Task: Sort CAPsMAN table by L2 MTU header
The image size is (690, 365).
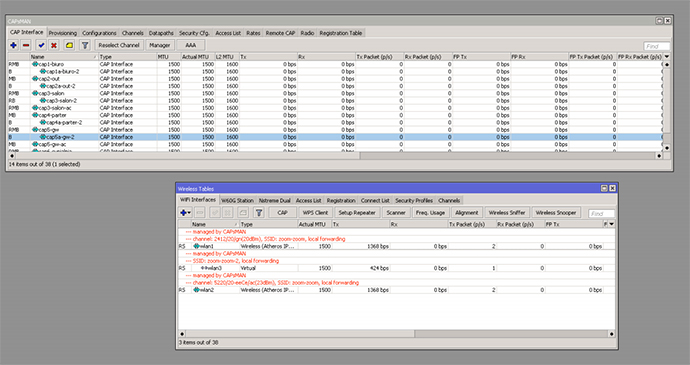Action: tap(227, 57)
